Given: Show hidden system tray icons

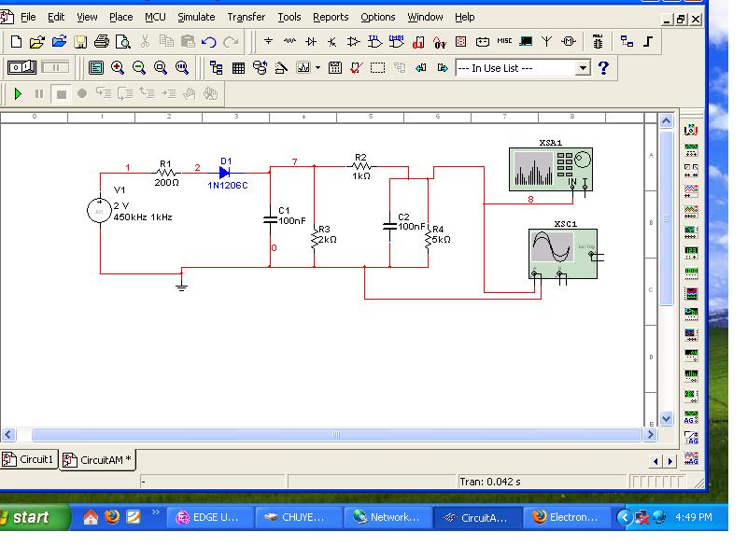Looking at the screenshot, I should (624, 517).
